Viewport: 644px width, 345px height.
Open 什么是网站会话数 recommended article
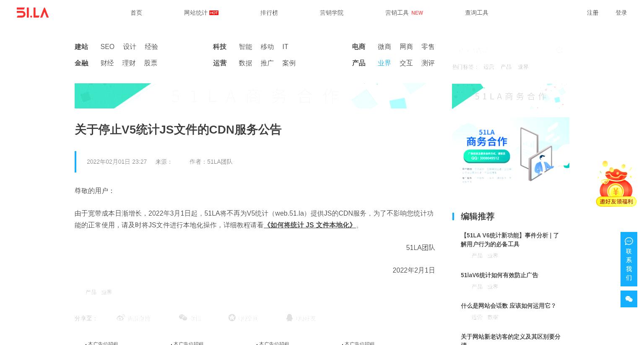[508, 306]
